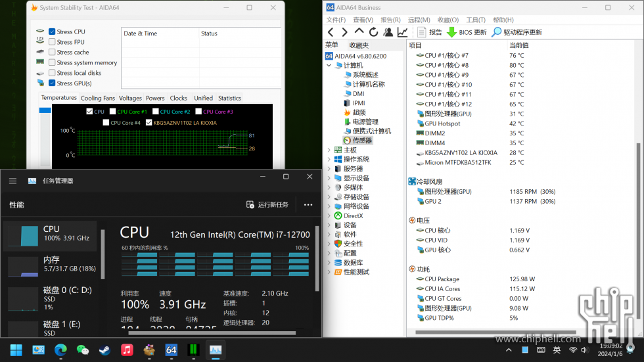Switch to Task Manager taskbar icon

tap(216, 350)
